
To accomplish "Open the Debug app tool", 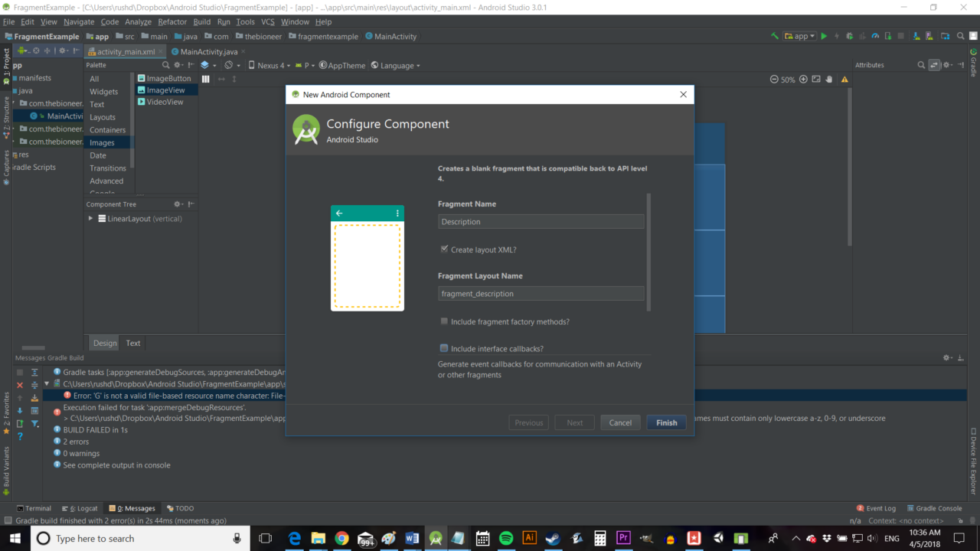I will point(850,36).
